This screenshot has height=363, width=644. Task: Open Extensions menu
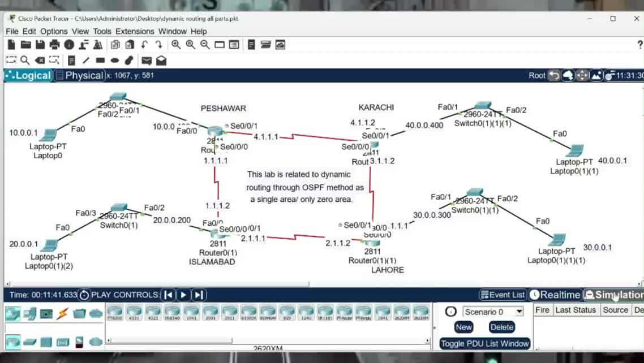click(135, 31)
